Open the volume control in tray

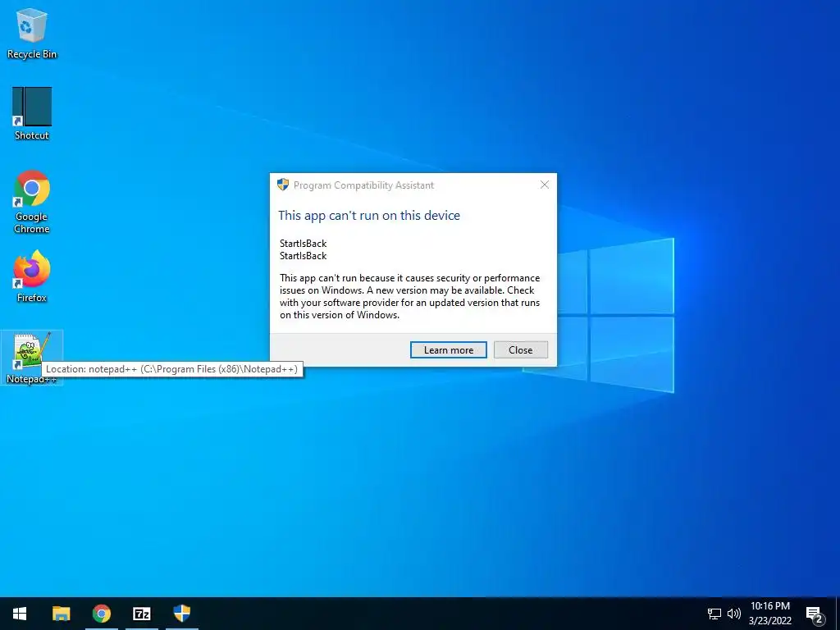click(x=734, y=614)
